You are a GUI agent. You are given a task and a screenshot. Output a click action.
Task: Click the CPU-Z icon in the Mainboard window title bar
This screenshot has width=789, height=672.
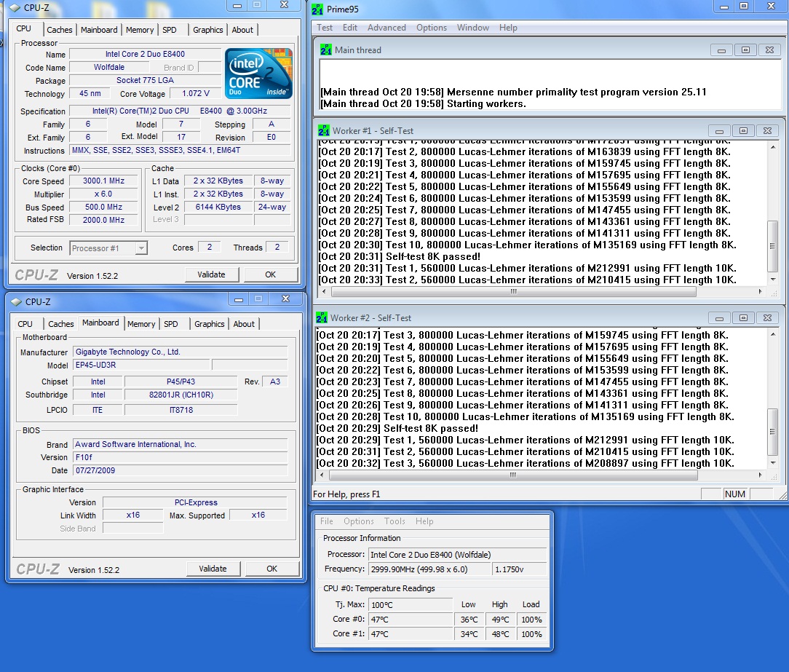(x=17, y=301)
